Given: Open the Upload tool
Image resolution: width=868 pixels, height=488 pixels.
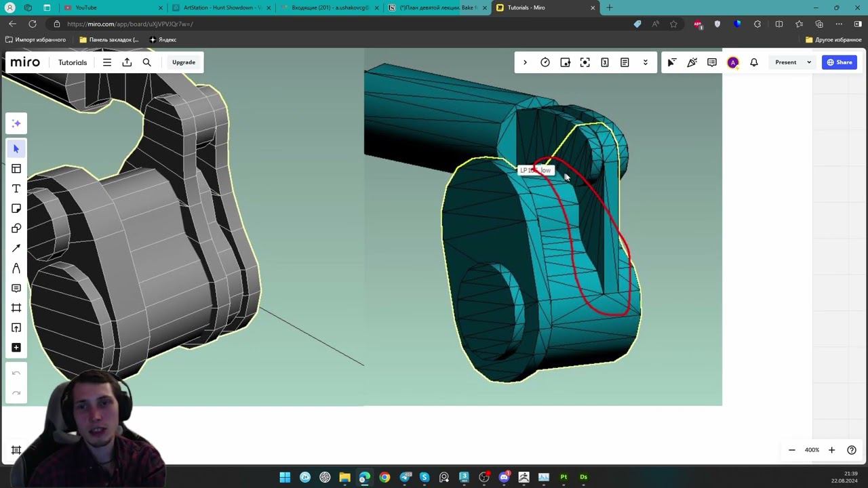Looking at the screenshot, I should click(16, 328).
